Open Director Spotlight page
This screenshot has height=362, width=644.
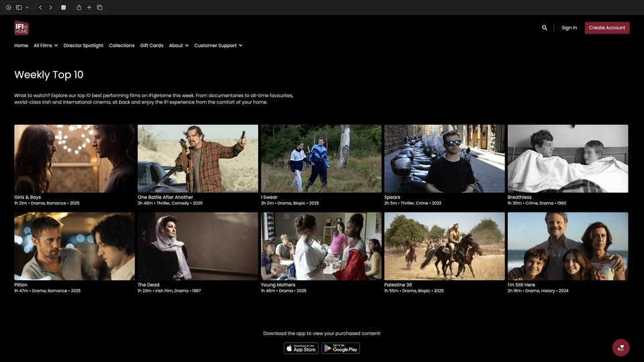point(83,46)
